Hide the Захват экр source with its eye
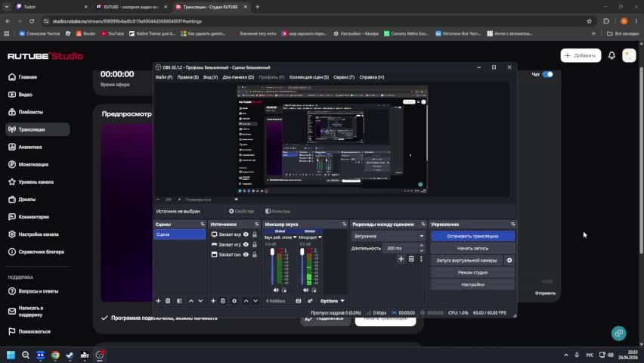 [x=246, y=234]
